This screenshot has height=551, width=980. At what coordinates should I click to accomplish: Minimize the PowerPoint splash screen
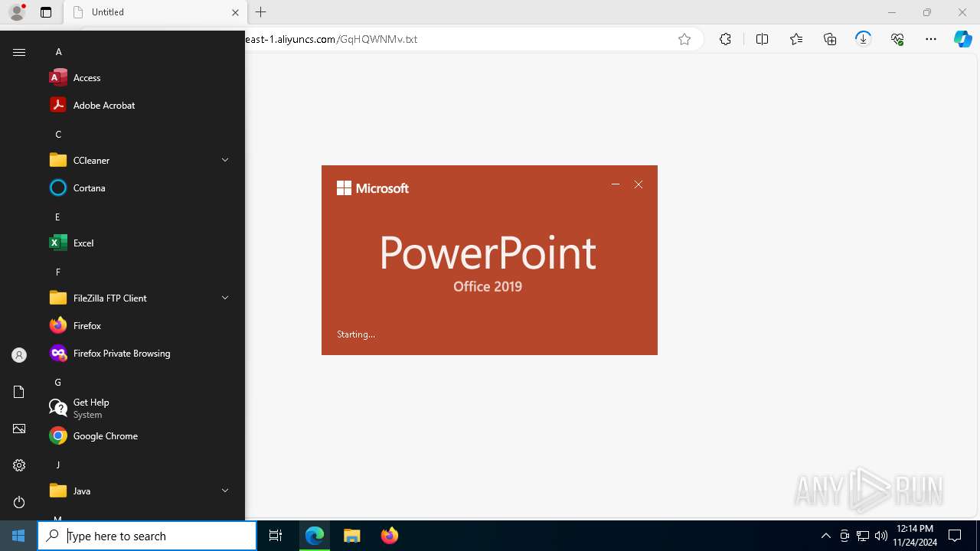[616, 184]
